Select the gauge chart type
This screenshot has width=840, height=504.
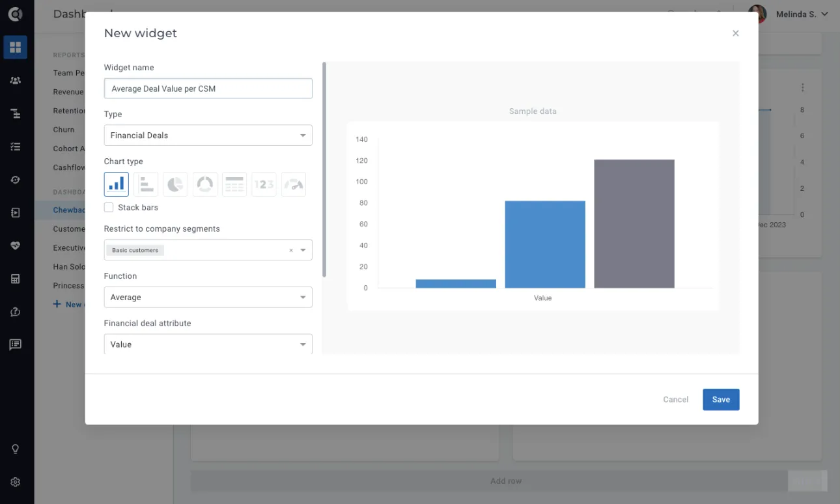pos(294,184)
